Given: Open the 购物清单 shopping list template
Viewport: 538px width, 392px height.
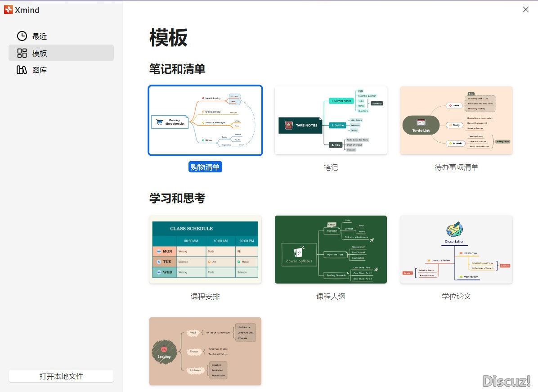Looking at the screenshot, I should click(x=205, y=120).
